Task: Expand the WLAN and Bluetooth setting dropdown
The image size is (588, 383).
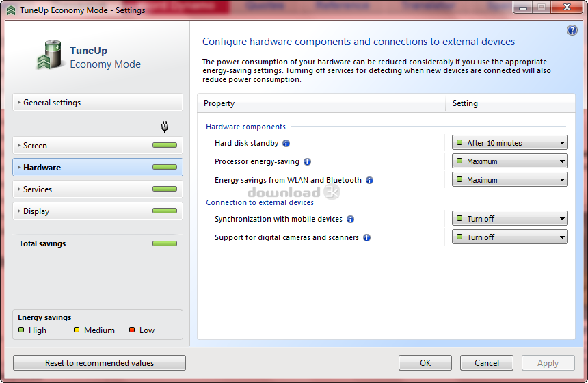Action: tap(509, 180)
